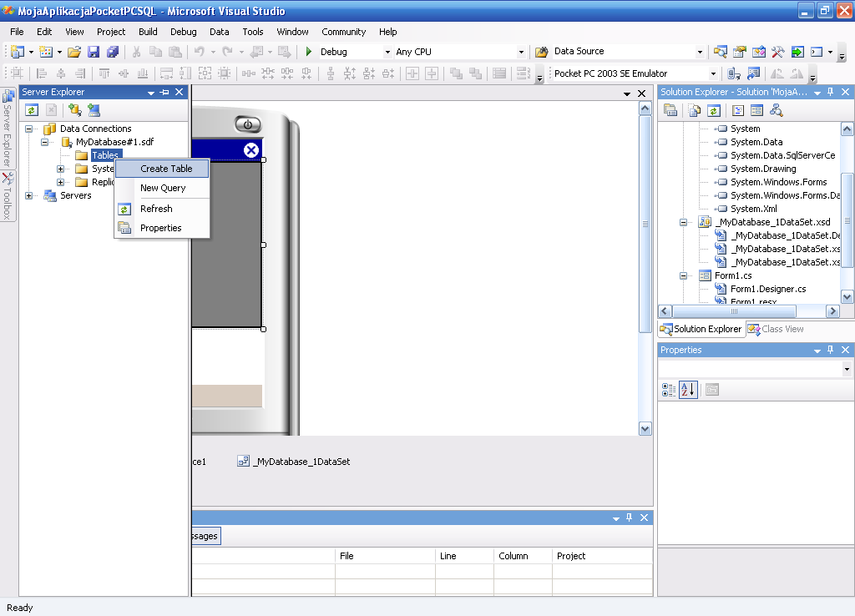Toggle Alphabetical sort in Properties panel
The width and height of the screenshot is (855, 616).
click(688, 390)
